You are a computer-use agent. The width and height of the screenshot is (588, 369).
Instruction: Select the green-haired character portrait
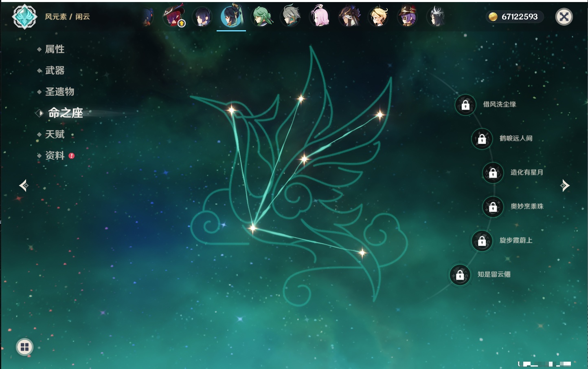[x=261, y=17]
